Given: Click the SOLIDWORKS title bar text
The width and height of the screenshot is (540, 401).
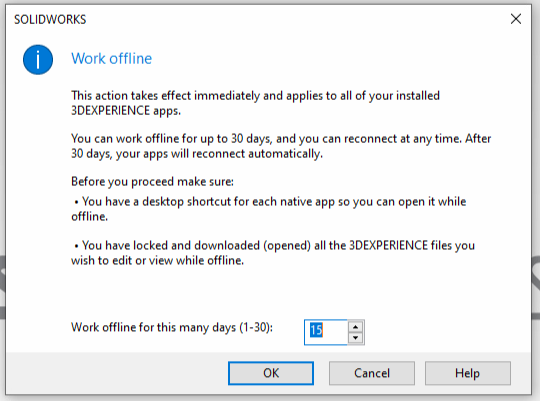Looking at the screenshot, I should click(x=50, y=19).
